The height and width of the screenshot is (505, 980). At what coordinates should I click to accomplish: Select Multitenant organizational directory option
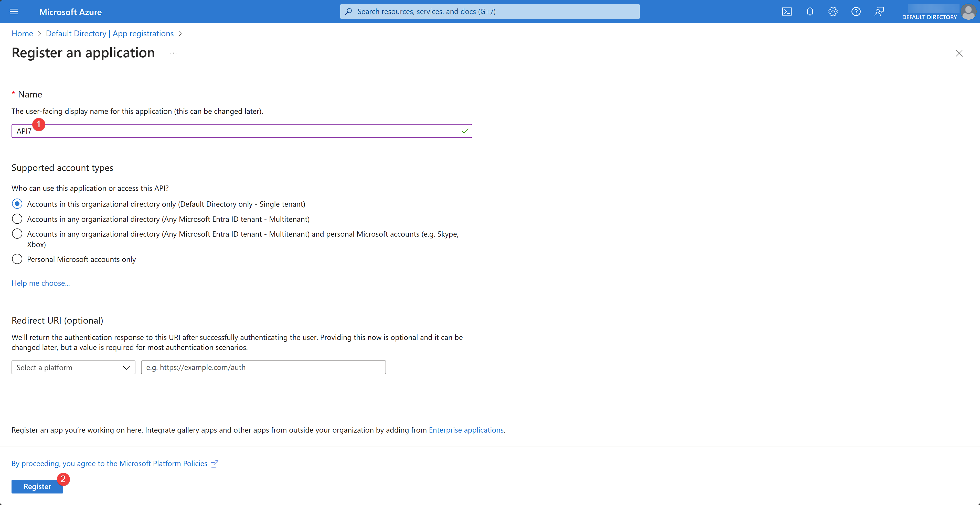pos(17,219)
